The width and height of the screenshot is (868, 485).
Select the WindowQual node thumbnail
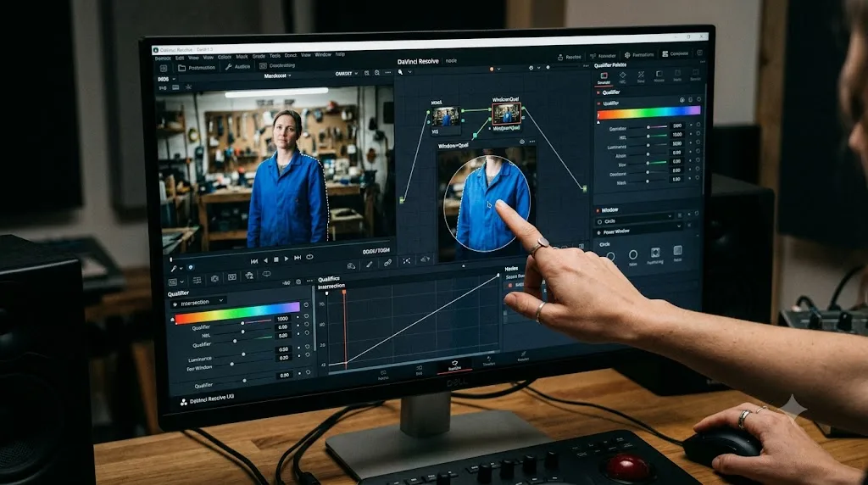pyautogui.click(x=507, y=114)
